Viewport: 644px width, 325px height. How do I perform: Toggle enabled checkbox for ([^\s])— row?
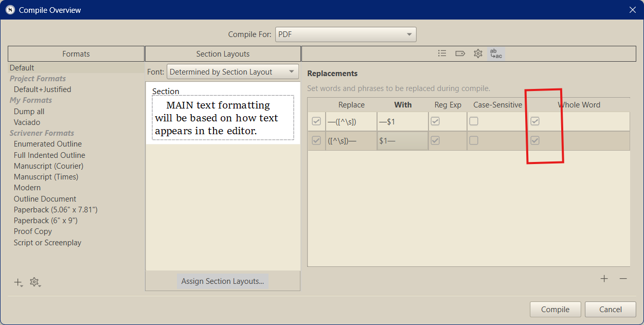[x=316, y=140]
